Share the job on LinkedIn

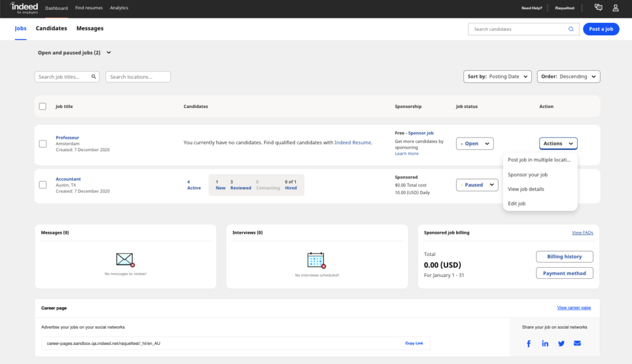pos(545,343)
